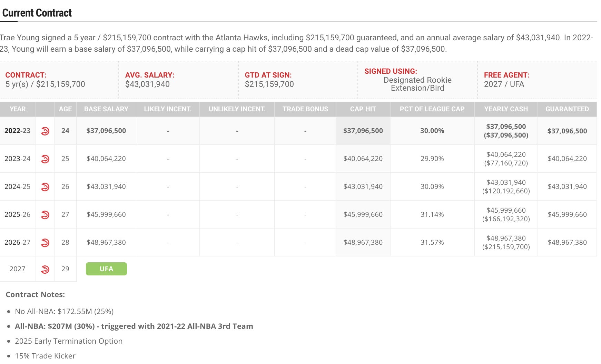The image size is (601, 364).
Task: Click the UNLIKELY INCENT. column header
Action: (237, 109)
